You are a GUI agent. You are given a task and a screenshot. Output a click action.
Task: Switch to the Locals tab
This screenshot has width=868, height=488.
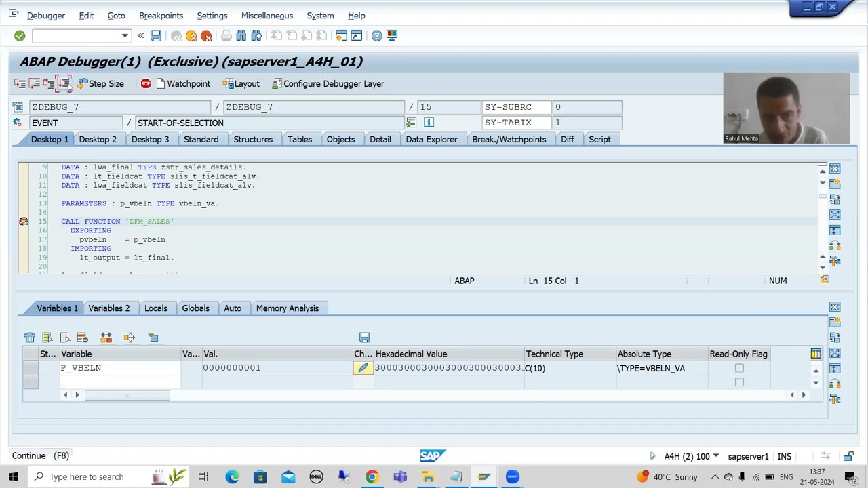(156, 308)
